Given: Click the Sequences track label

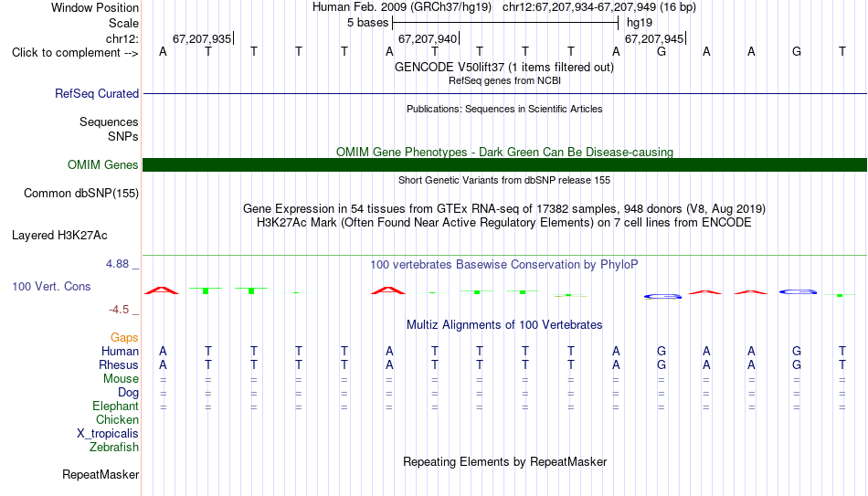Looking at the screenshot, I should click(x=109, y=121).
